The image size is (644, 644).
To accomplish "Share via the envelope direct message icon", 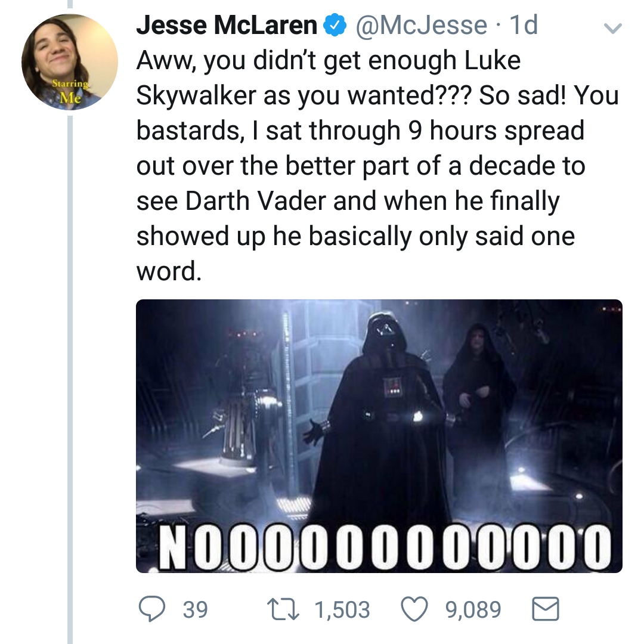I will [x=544, y=609].
